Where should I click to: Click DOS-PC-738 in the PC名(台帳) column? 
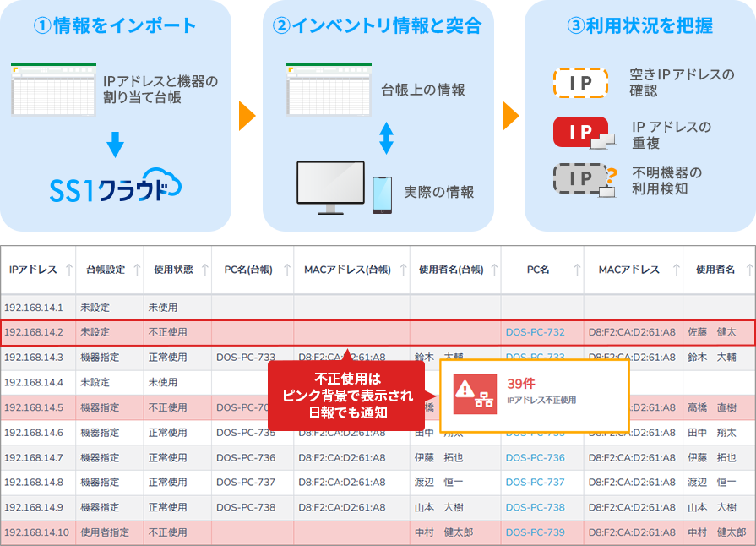(246, 507)
